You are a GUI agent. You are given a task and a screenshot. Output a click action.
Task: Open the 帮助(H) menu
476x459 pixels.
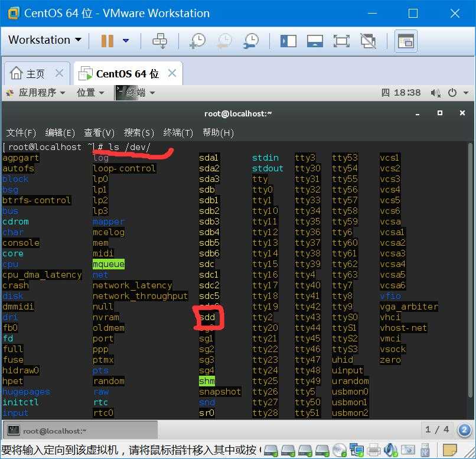(x=218, y=133)
